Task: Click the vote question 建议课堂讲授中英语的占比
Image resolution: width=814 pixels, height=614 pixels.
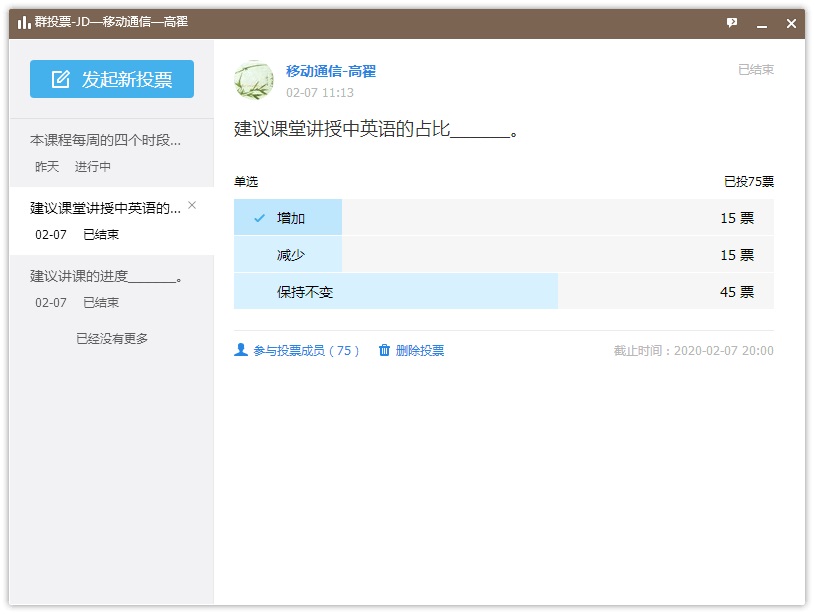Action: point(376,129)
